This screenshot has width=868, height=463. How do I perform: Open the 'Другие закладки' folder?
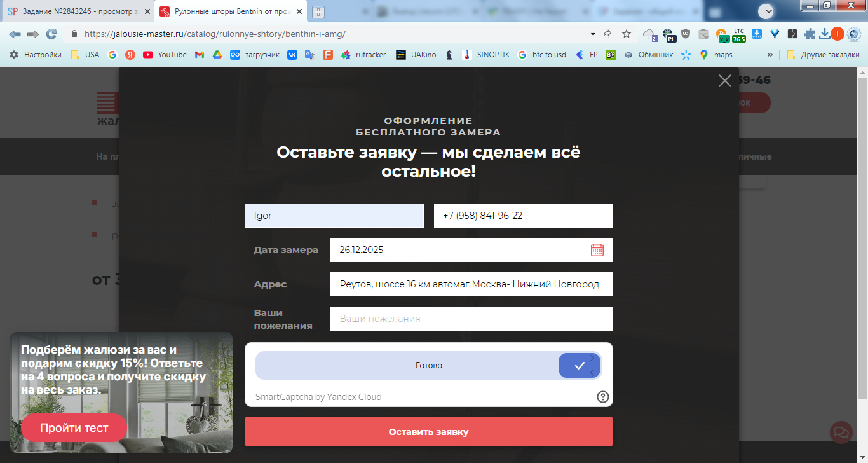point(824,55)
